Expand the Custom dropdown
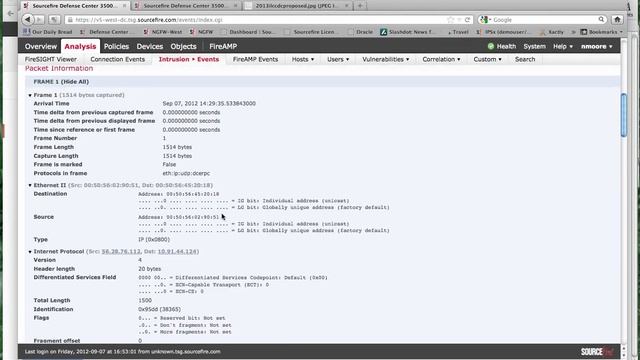 point(487,59)
